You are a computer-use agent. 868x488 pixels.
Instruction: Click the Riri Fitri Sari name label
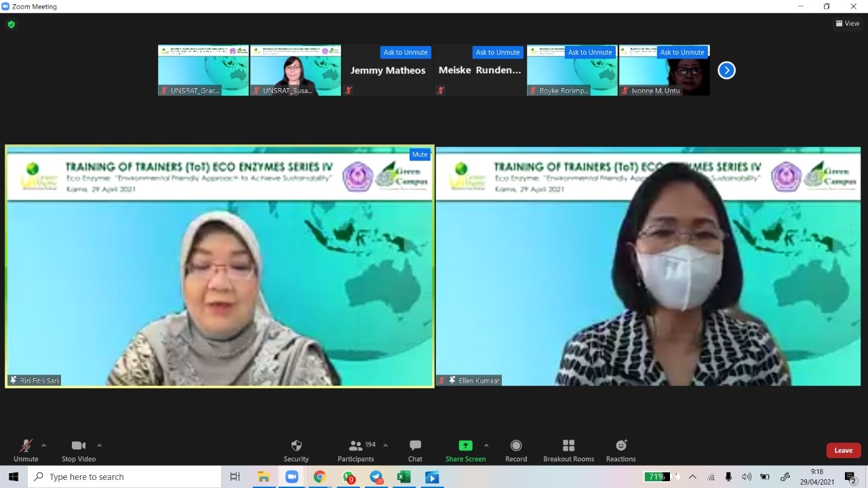tap(39, 380)
